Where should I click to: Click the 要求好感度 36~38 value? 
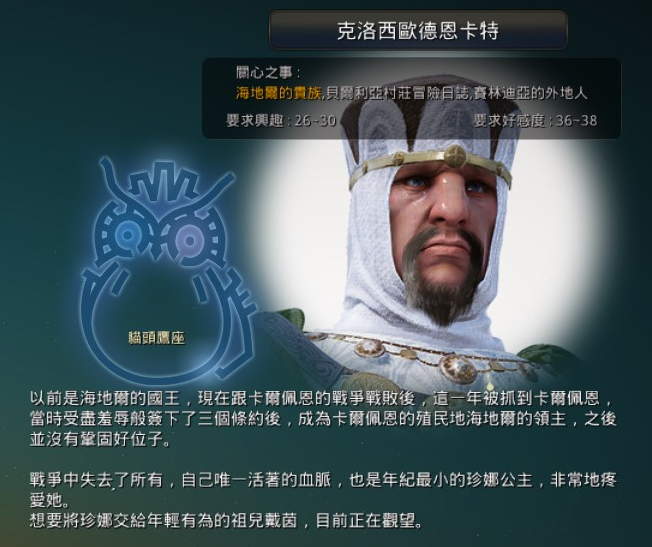[x=535, y=121]
